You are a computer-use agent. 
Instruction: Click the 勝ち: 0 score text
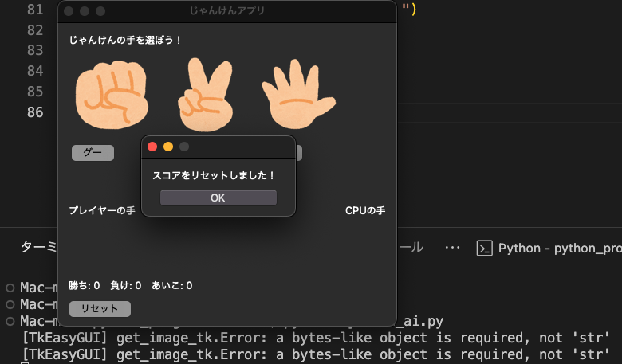coord(84,285)
